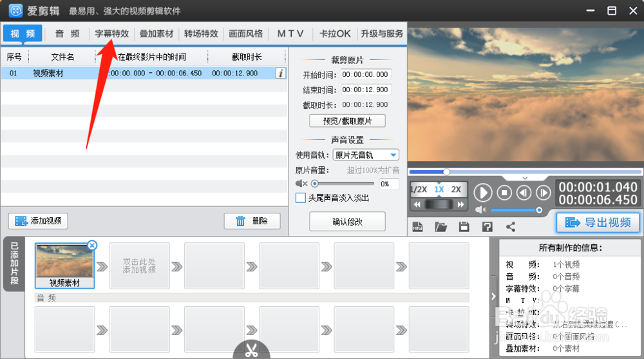644x359 pixels.
Task: Play the video preview
Action: tap(483, 193)
